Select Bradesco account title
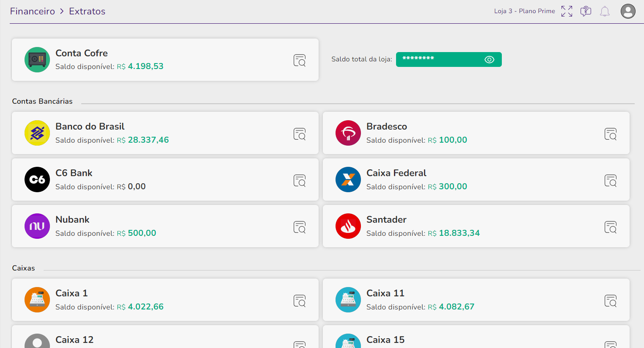The width and height of the screenshot is (644, 348). tap(387, 126)
